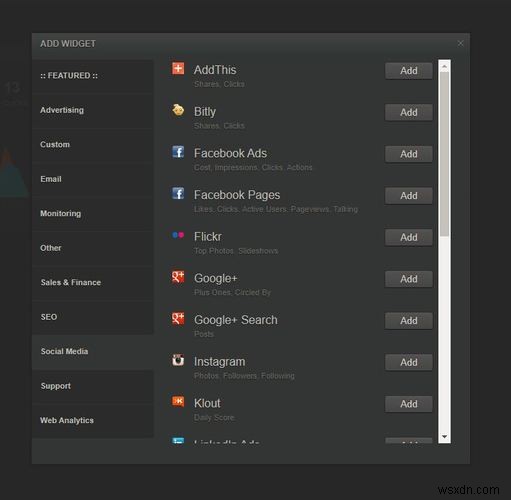Select the Google+ icon

point(178,277)
